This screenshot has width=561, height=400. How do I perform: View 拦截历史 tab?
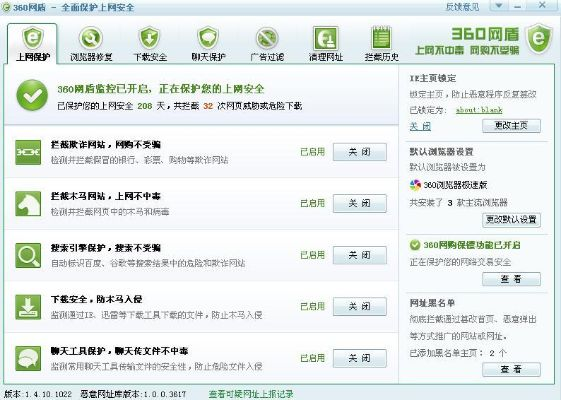(381, 44)
